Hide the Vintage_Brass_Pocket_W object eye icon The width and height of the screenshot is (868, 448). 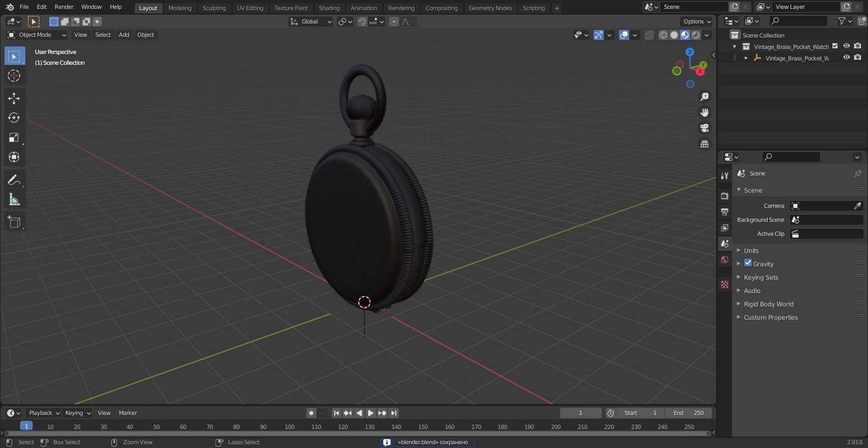click(846, 58)
